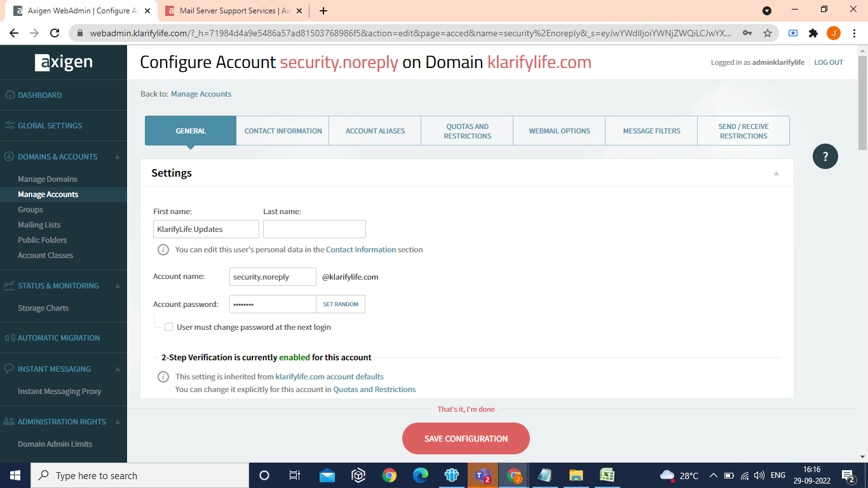
Task: Open the round help question-mark button
Action: 825,156
